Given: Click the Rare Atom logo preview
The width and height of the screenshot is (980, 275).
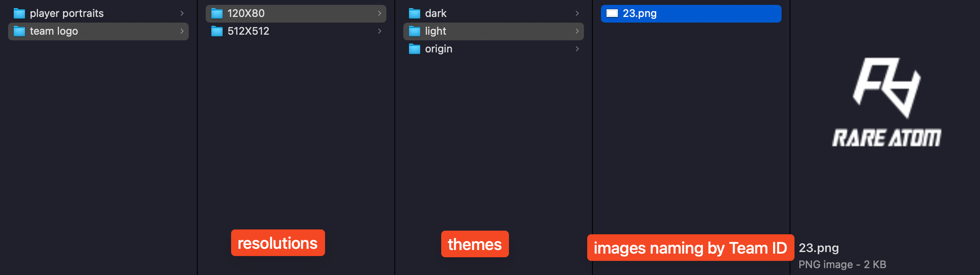Looking at the screenshot, I should pyautogui.click(x=886, y=103).
